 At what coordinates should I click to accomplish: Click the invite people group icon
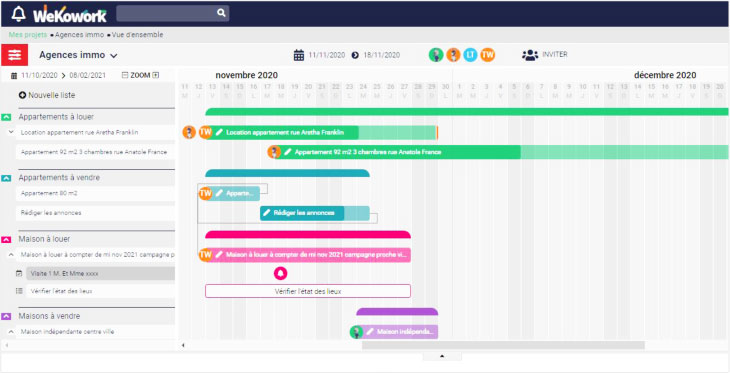(530, 55)
